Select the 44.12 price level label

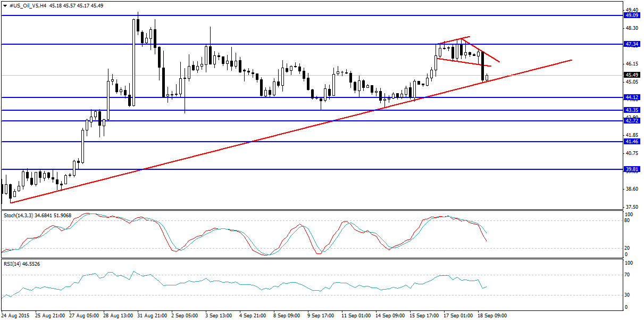coord(632,97)
